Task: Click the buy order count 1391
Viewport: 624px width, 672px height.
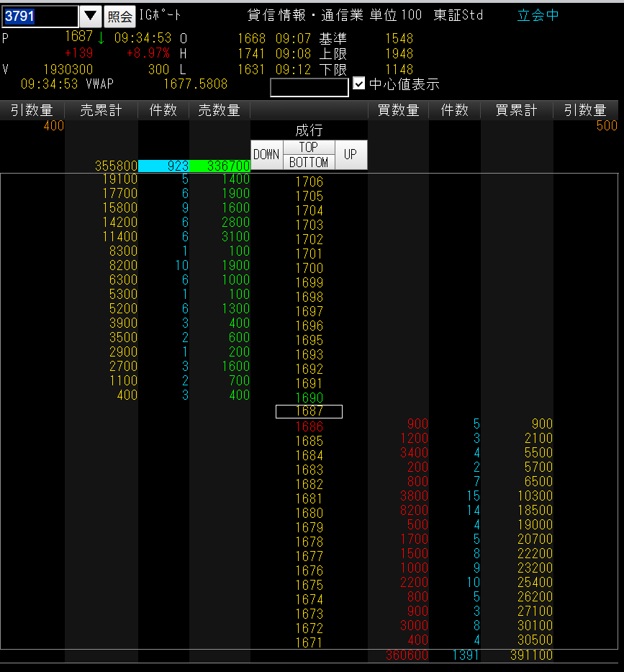Action: click(466, 655)
